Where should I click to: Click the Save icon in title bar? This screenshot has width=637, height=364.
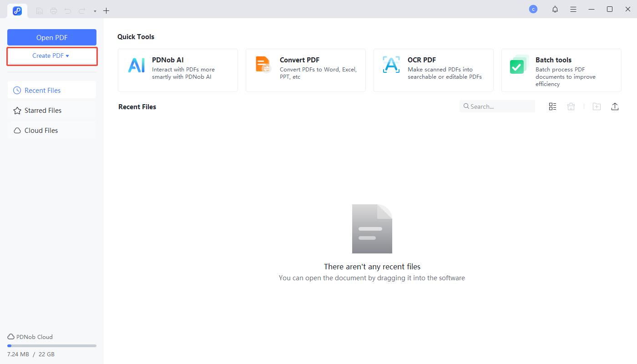click(x=40, y=10)
